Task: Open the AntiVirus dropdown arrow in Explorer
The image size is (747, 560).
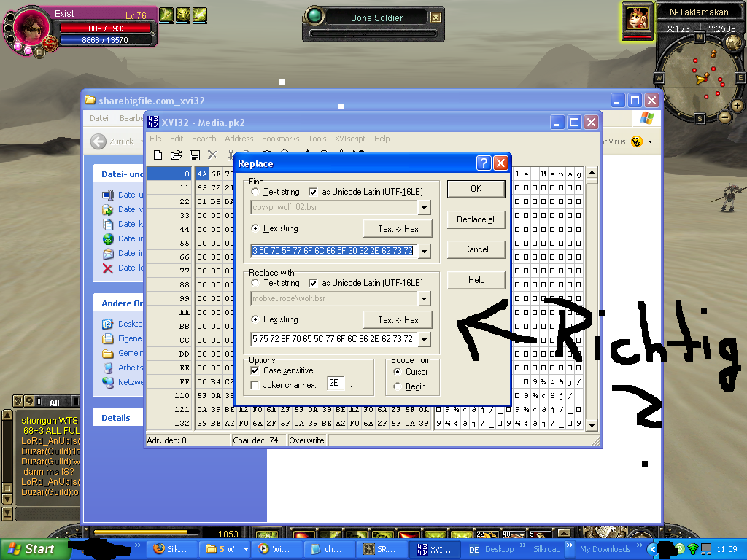Action: (x=650, y=141)
